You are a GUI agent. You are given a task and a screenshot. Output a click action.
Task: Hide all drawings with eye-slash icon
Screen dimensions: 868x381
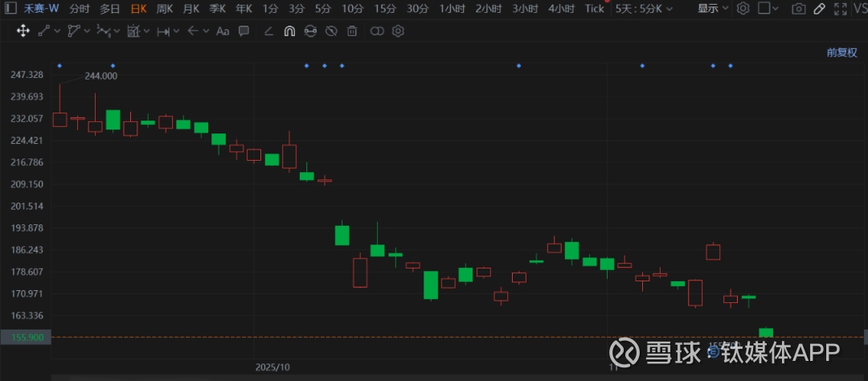(x=331, y=31)
